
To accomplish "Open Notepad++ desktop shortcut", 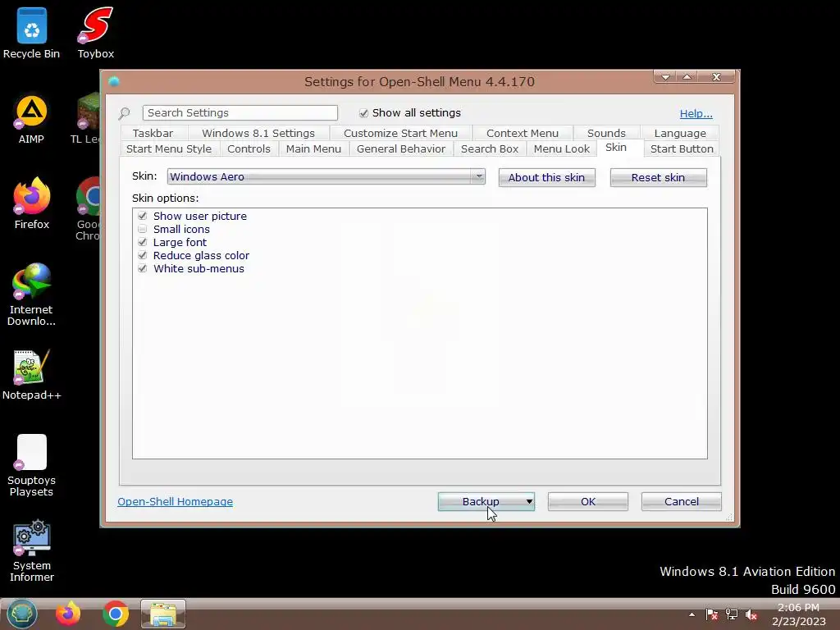I will coord(32,374).
